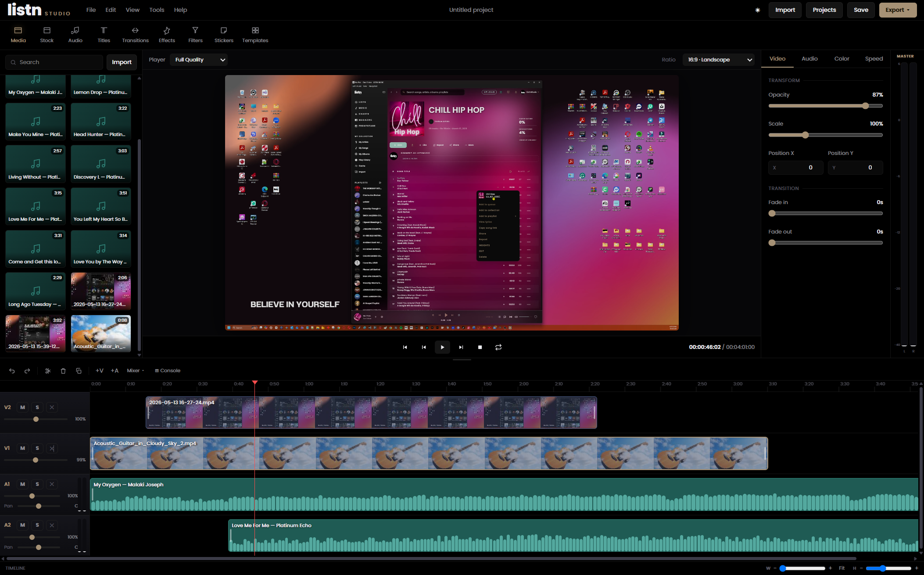Click the redo arrow in timeline toolbar
The width and height of the screenshot is (924, 575).
coord(27,371)
